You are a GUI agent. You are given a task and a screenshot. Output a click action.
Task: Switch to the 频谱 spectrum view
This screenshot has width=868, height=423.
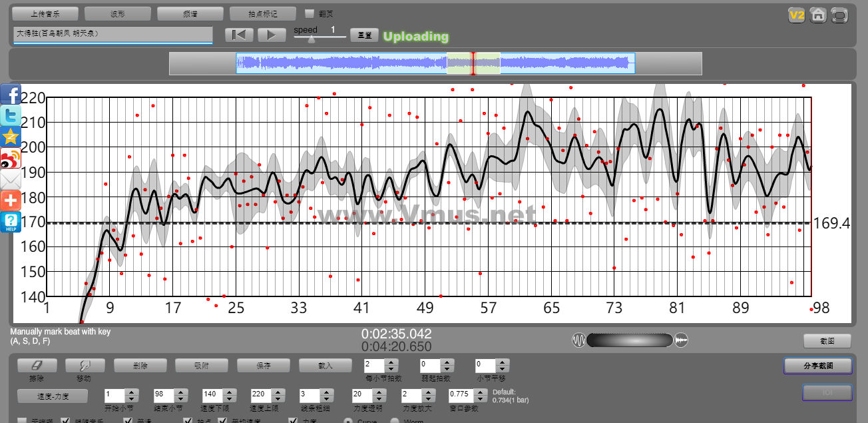click(x=190, y=13)
